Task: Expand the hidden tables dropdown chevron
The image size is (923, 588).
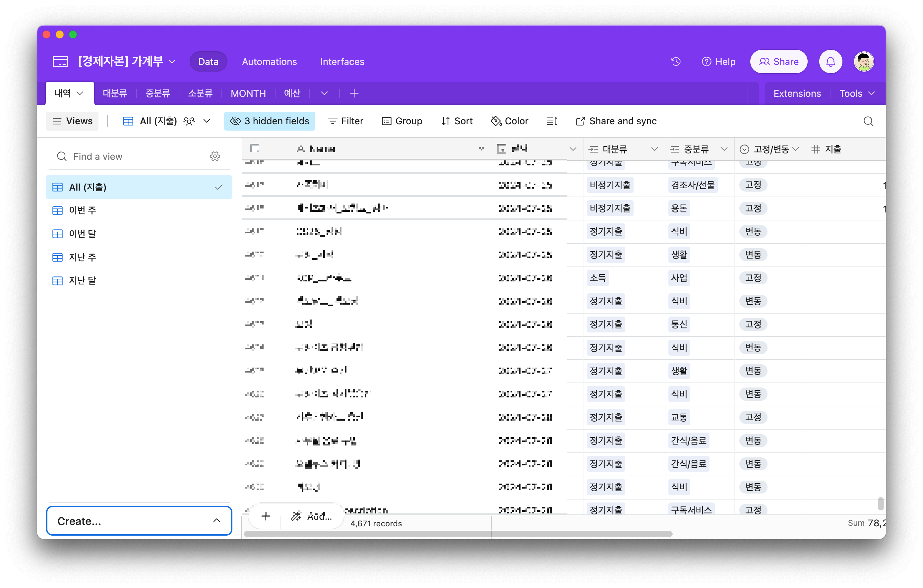Action: pos(324,93)
